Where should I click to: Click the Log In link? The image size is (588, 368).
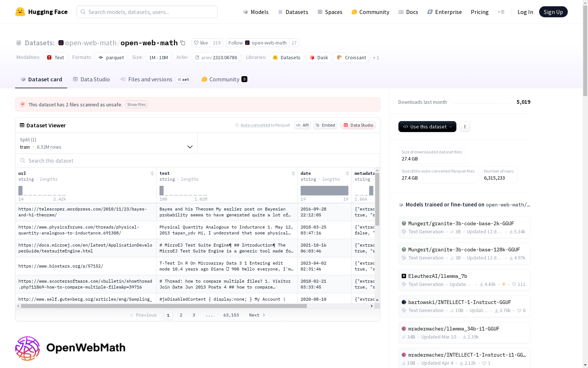525,12
